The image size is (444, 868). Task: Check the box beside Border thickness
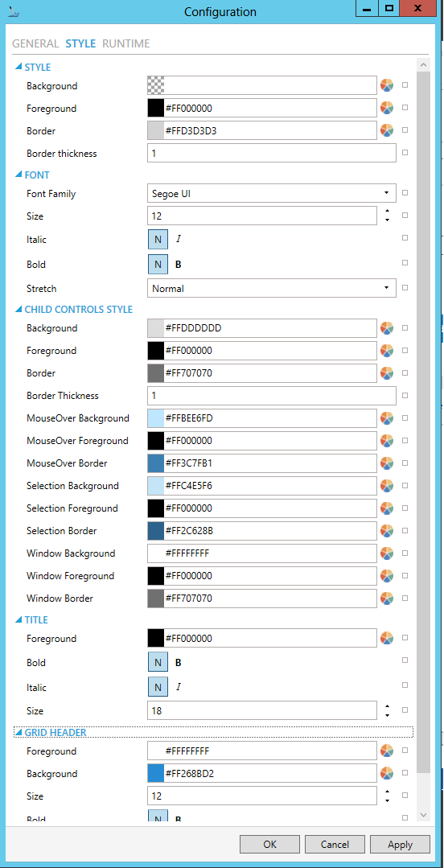coord(405,153)
